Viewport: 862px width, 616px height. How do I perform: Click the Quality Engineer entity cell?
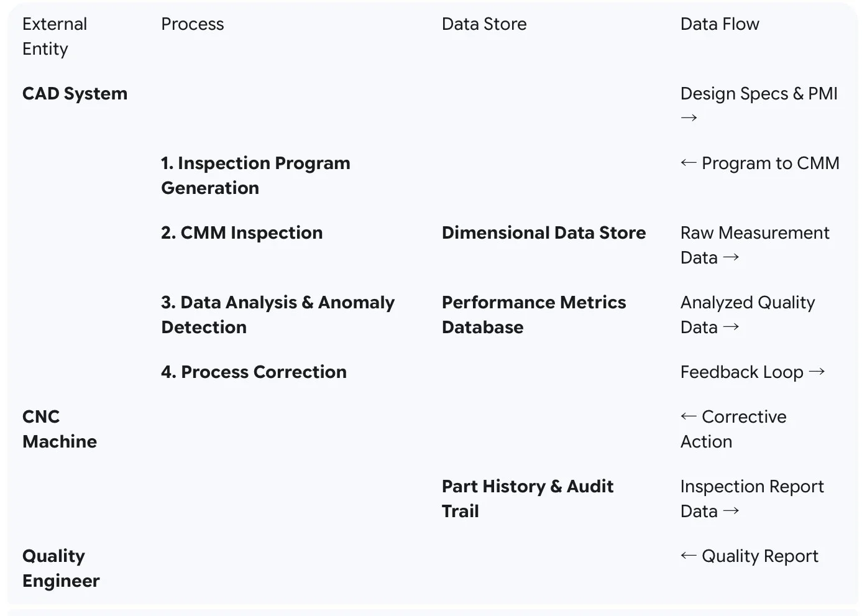coord(60,568)
